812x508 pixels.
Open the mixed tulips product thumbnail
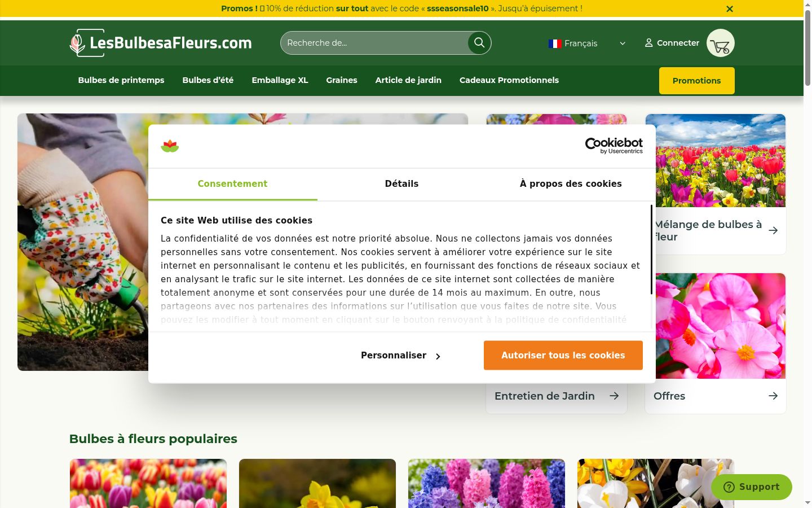click(x=148, y=483)
